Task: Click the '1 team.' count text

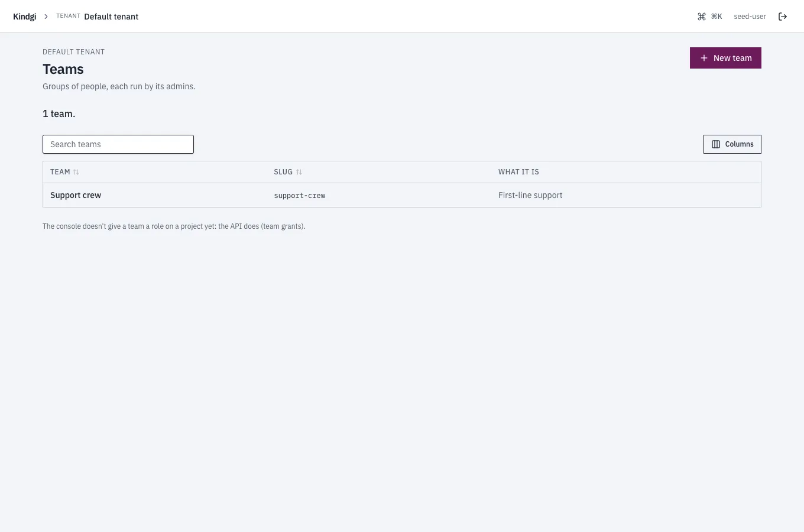Action: tap(59, 113)
